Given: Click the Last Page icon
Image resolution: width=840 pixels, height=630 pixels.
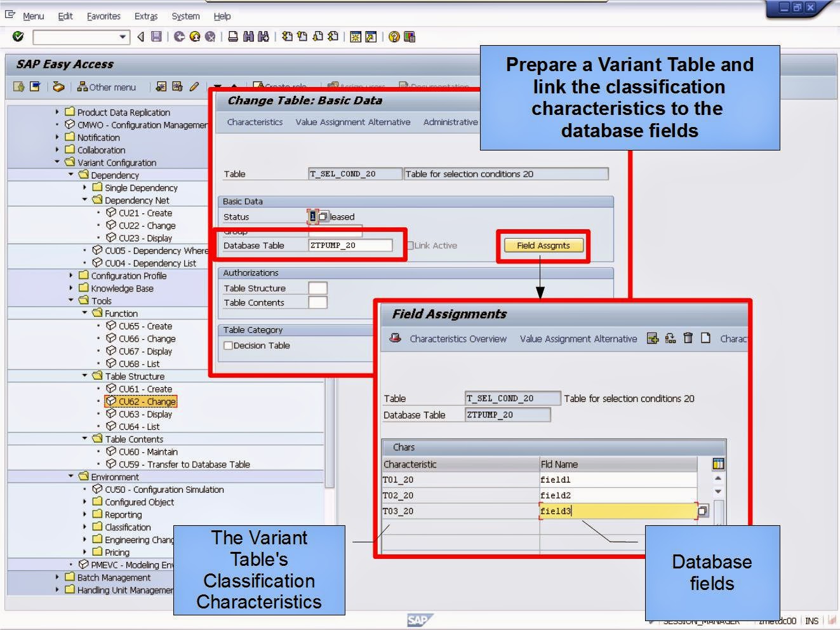Looking at the screenshot, I should click(x=333, y=37).
